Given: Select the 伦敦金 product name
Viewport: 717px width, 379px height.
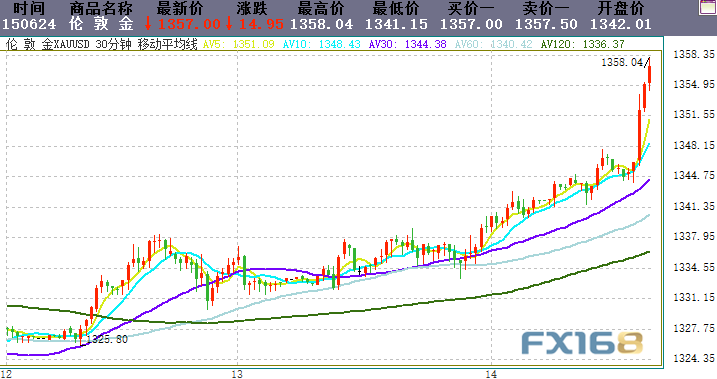Looking at the screenshot, I should [x=101, y=24].
